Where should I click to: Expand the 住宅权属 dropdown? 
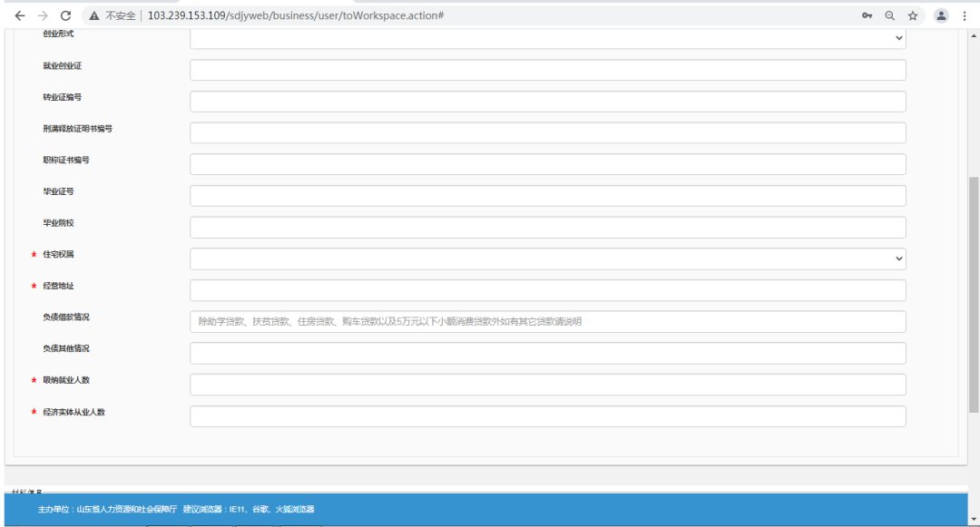[547, 259]
